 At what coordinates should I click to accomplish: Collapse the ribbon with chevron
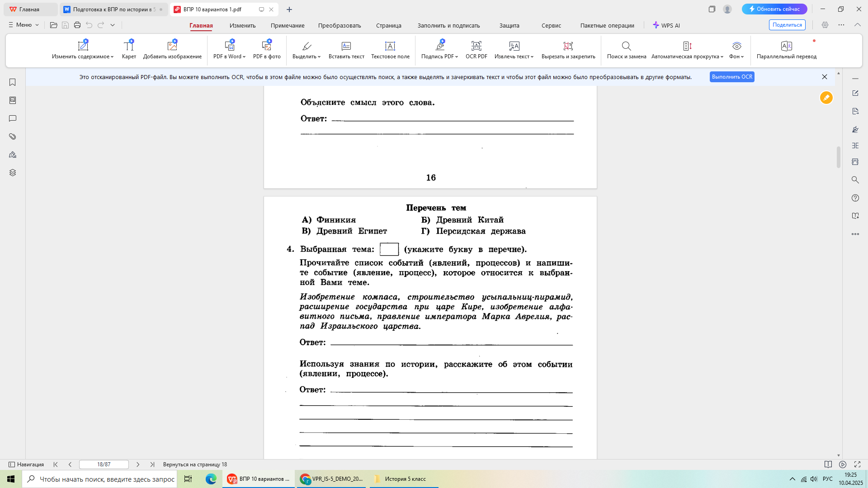(x=858, y=25)
